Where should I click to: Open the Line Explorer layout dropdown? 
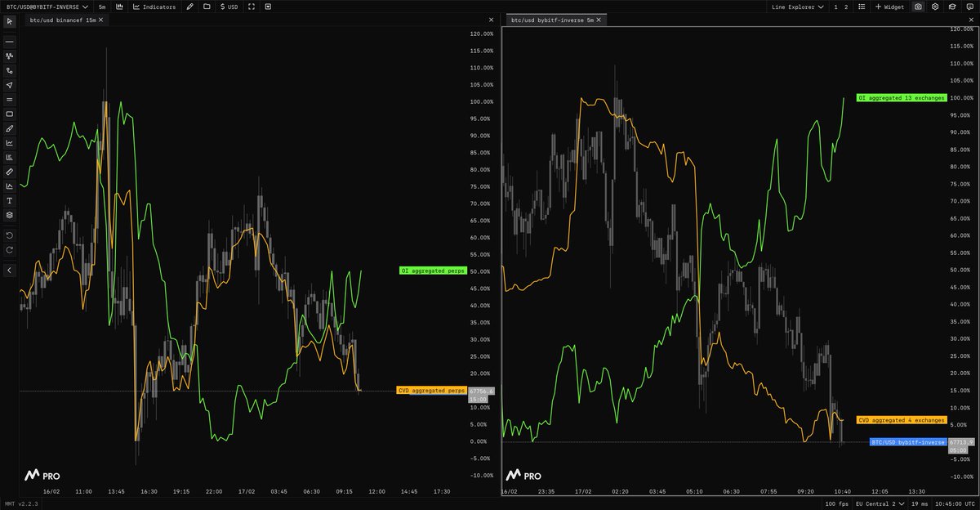point(799,7)
